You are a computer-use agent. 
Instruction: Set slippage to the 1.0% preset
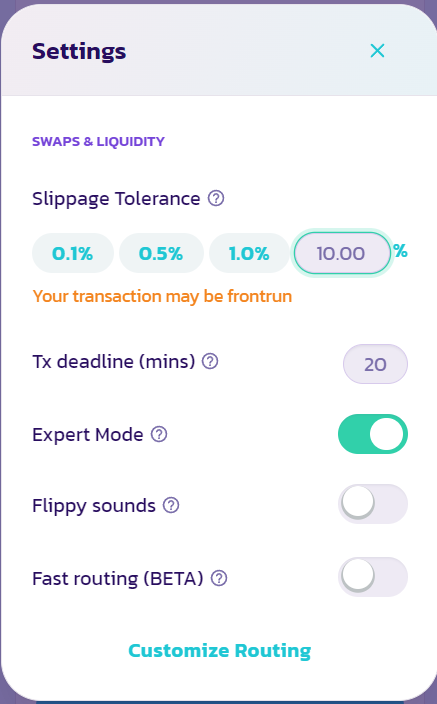coord(249,253)
